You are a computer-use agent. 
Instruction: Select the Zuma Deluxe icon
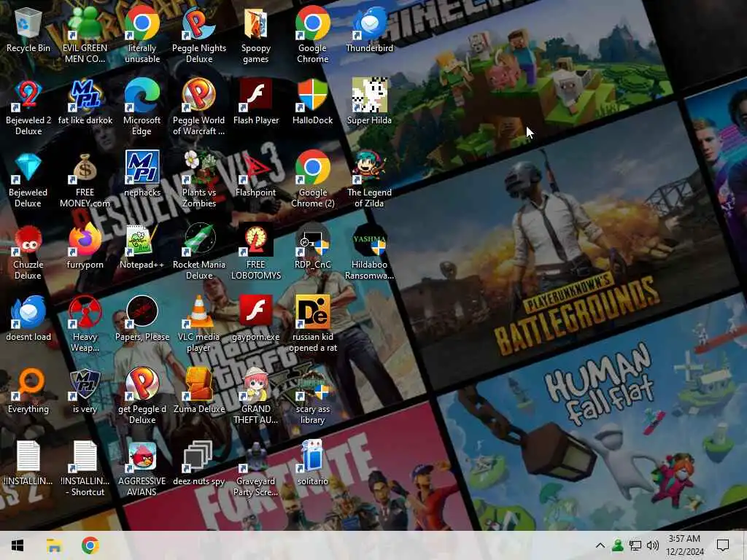pos(199,385)
